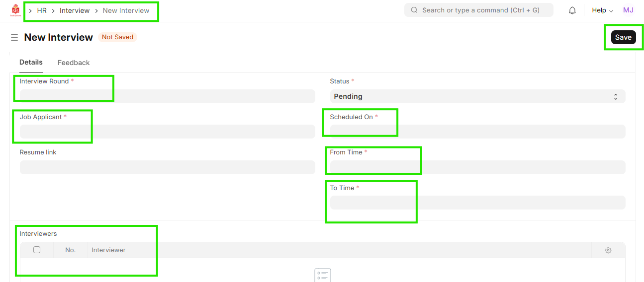644x282 pixels.
Task: Open the MJ user avatar menu
Action: 628,10
